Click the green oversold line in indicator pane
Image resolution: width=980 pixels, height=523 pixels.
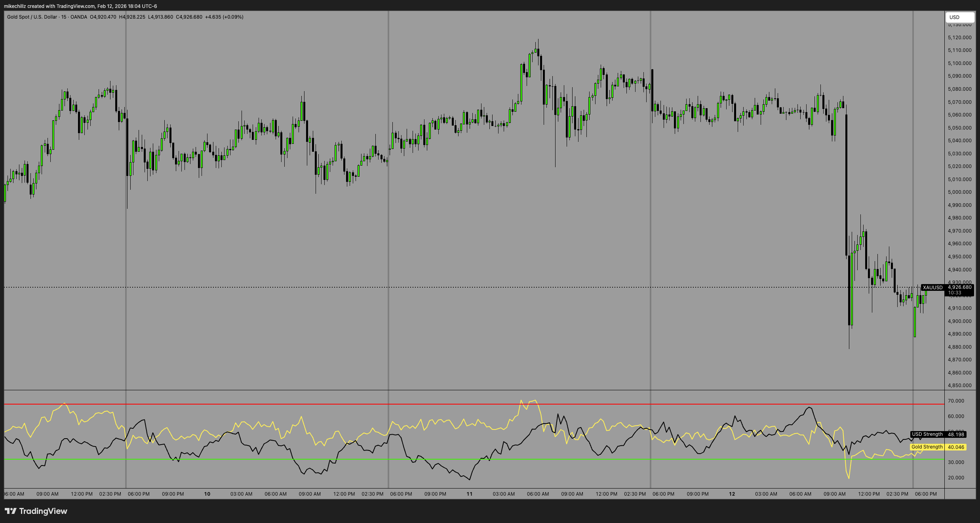pos(474,459)
